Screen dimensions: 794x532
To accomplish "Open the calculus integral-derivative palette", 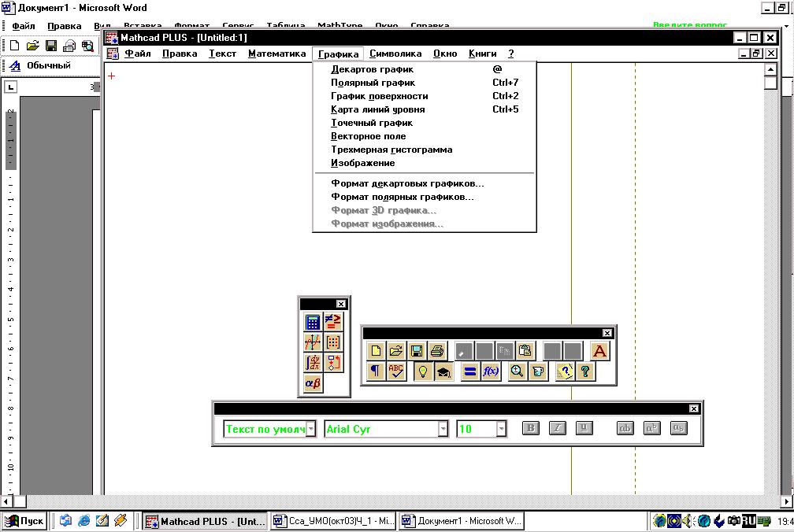I will tap(313, 363).
